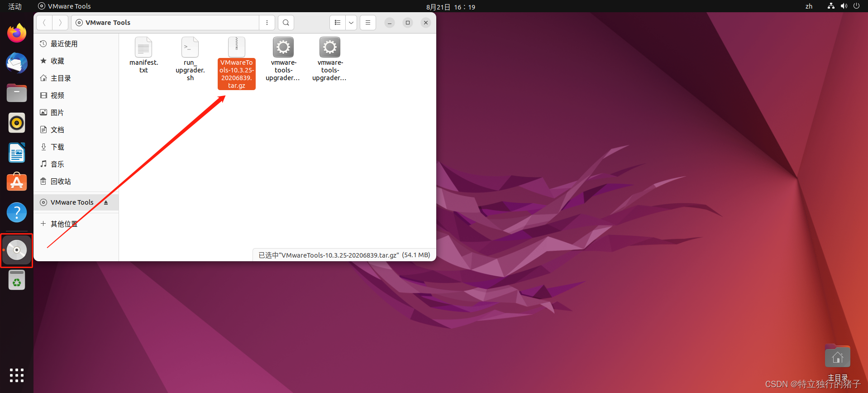Open 图片 folder in the sidebar

pos(76,113)
